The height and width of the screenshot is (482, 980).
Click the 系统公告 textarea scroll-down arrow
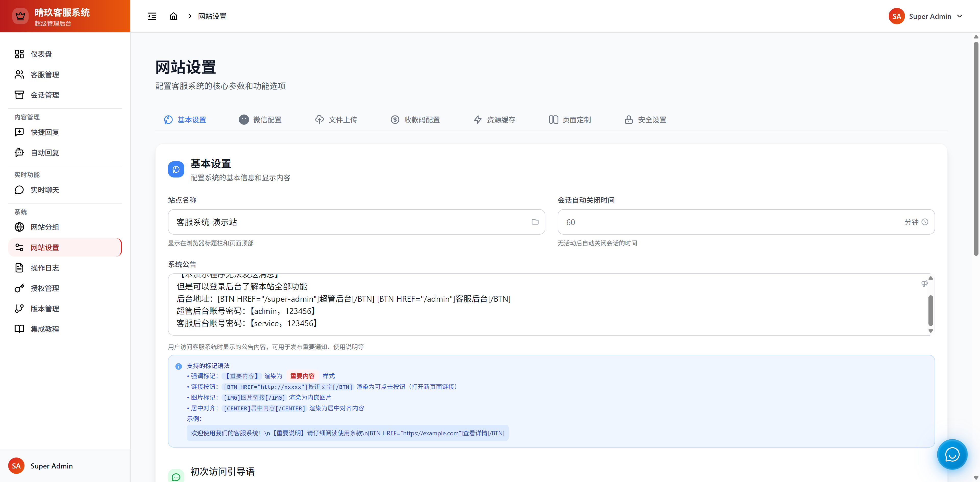(x=930, y=331)
